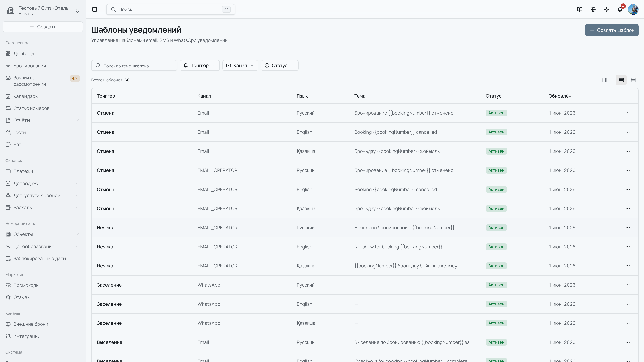This screenshot has width=644, height=362.
Task: Focus the global Поиск search field
Action: (171, 9)
